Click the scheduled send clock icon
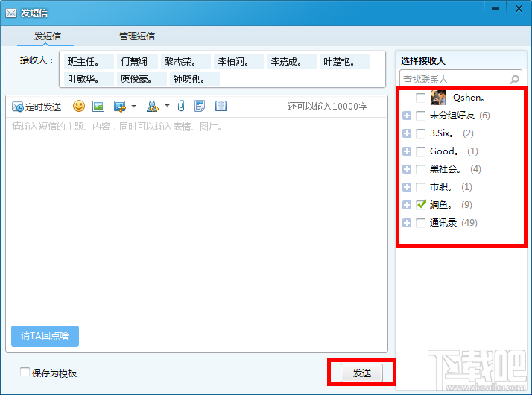The width and height of the screenshot is (532, 395). coord(18,107)
